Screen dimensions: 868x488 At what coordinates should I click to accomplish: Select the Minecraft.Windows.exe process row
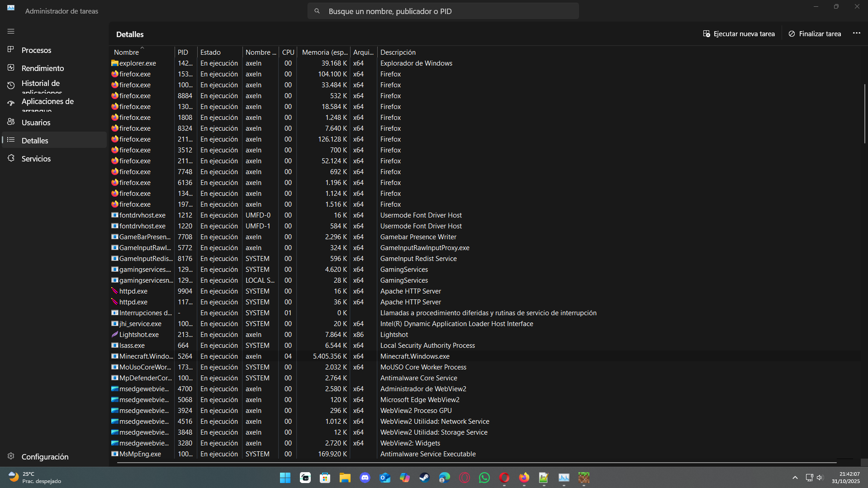pyautogui.click(x=146, y=356)
